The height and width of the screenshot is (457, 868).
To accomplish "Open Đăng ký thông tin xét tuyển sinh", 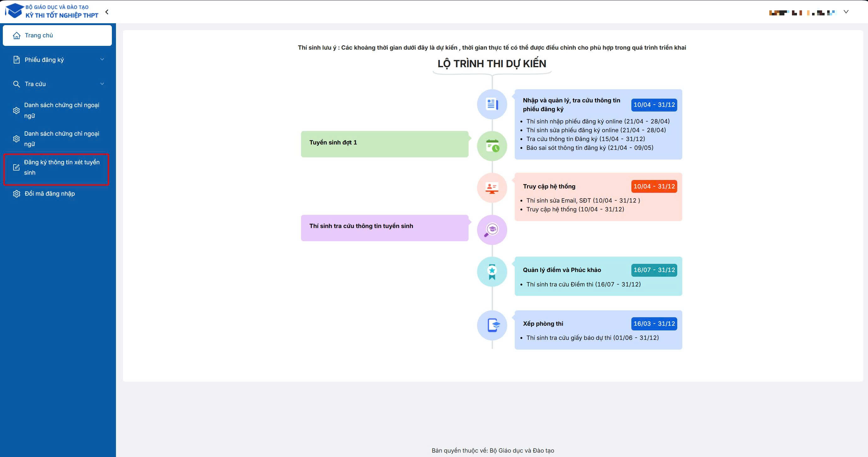I will point(56,167).
